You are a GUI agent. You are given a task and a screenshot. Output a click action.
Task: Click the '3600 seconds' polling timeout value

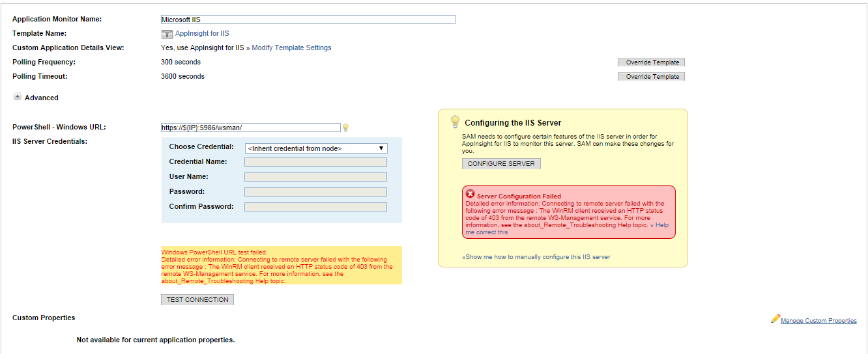[182, 77]
